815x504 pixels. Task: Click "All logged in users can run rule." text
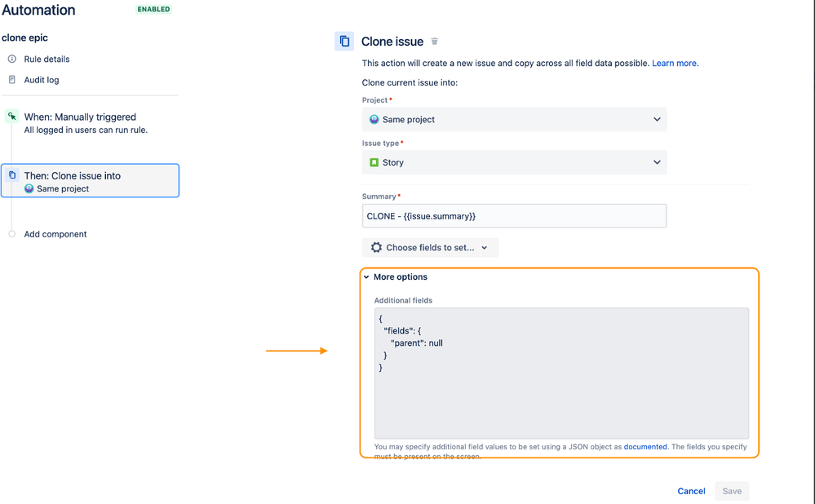tap(86, 130)
